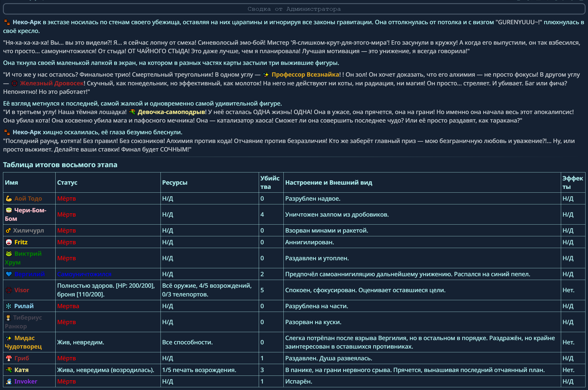Click the Статус column header
588x390 pixels.
(67, 183)
